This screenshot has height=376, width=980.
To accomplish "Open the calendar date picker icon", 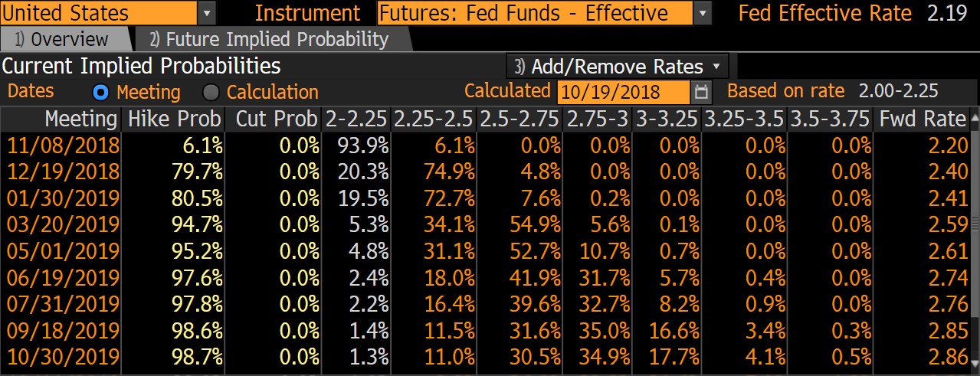I will click(701, 93).
